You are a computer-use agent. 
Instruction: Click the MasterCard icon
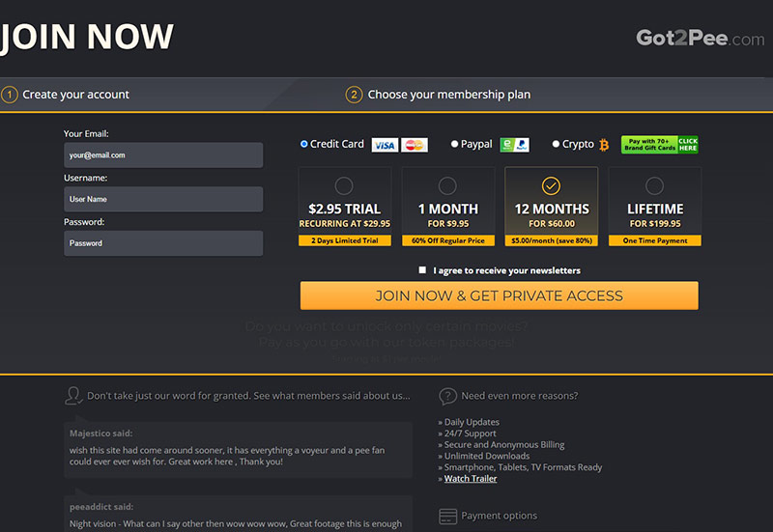(x=415, y=145)
